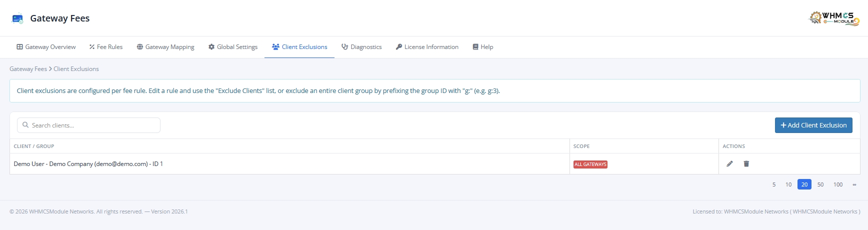
Task: Select the Client Exclusions tab
Action: (299, 47)
